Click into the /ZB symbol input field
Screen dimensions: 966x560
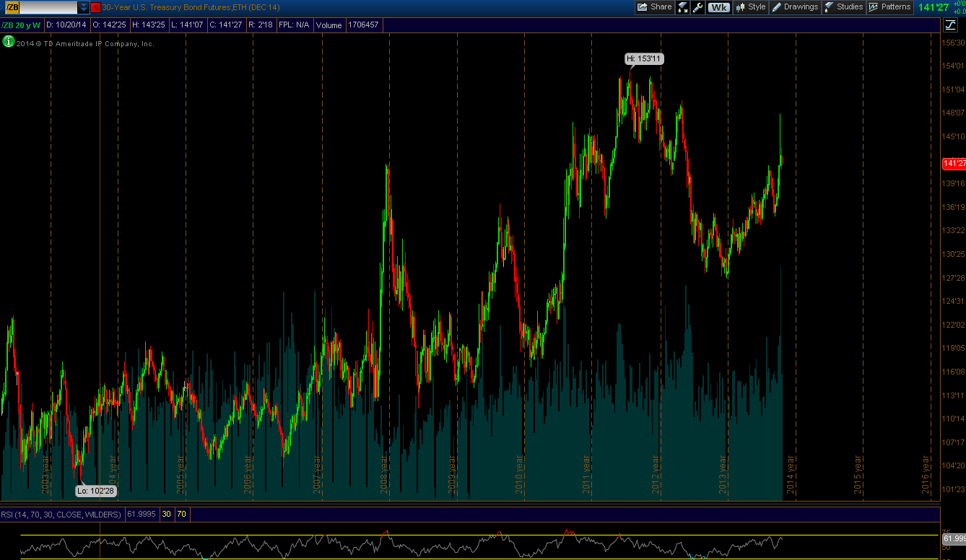(41, 7)
